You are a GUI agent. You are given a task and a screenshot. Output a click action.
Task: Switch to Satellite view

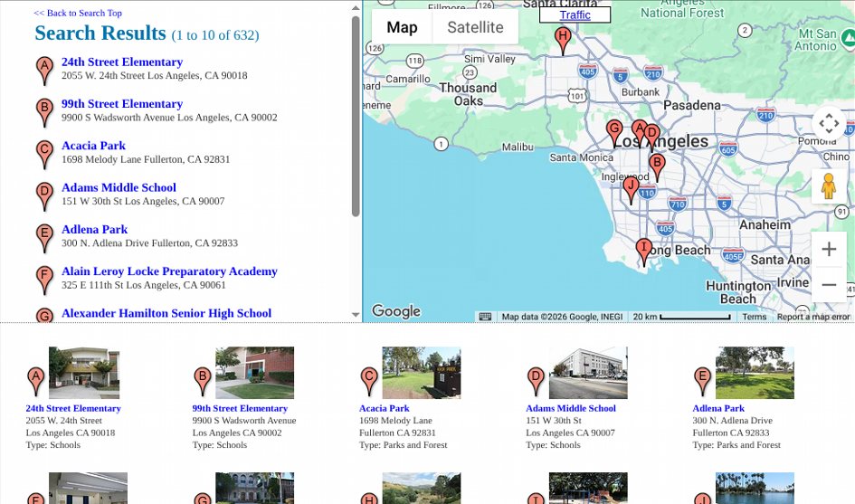475,27
